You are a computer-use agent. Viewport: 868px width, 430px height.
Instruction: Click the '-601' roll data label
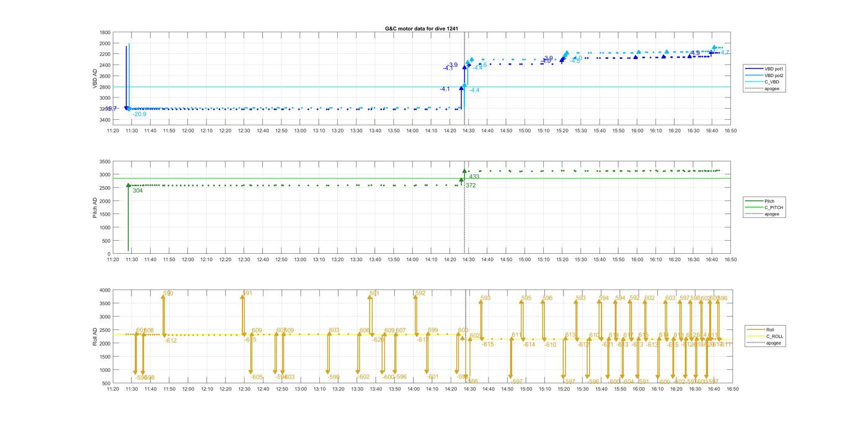[x=433, y=377]
